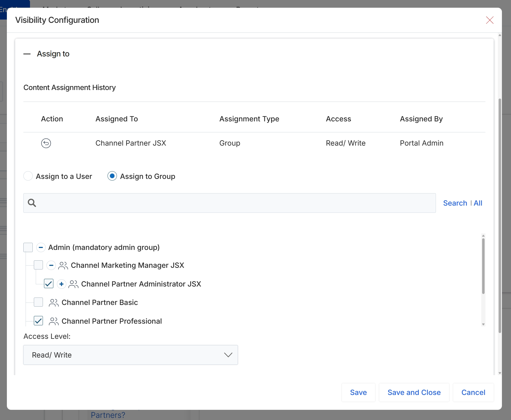Click the Access column header

click(x=338, y=119)
